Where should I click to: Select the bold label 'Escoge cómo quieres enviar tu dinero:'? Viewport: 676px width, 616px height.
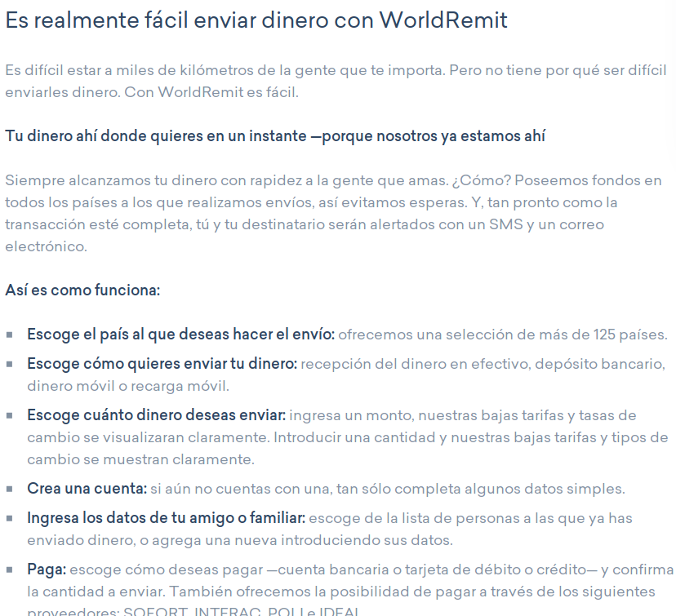162,363
